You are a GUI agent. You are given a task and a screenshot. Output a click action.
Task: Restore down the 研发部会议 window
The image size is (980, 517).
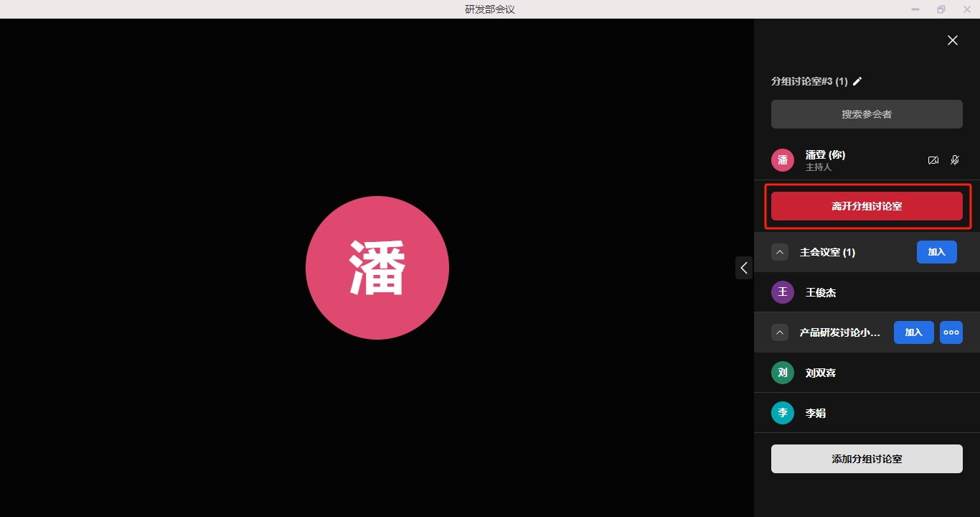coord(941,9)
